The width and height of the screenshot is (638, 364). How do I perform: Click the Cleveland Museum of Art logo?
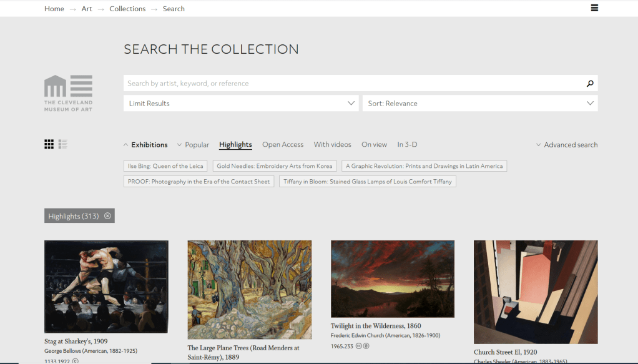(x=68, y=93)
